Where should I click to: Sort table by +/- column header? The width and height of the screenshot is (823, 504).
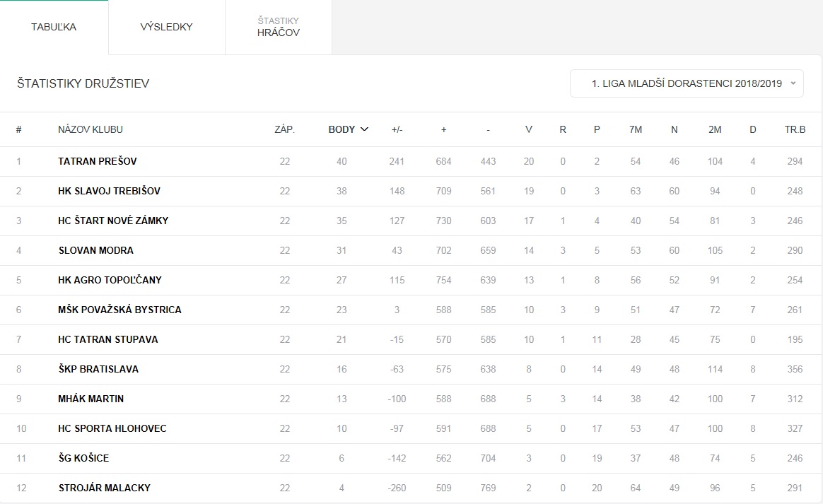(397, 129)
